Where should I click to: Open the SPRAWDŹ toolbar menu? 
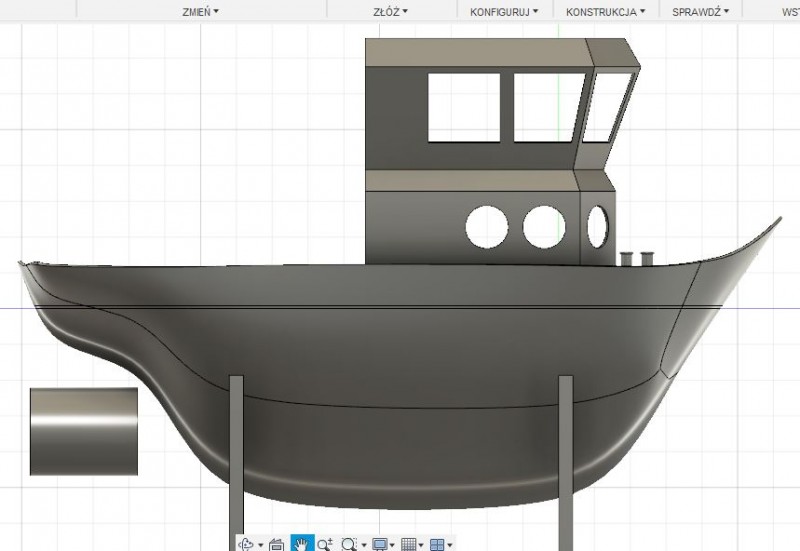[701, 12]
